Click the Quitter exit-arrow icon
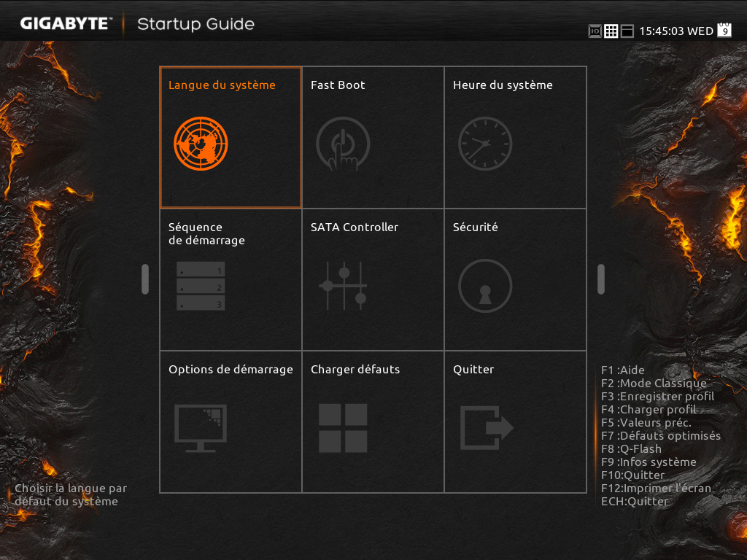 point(487,427)
